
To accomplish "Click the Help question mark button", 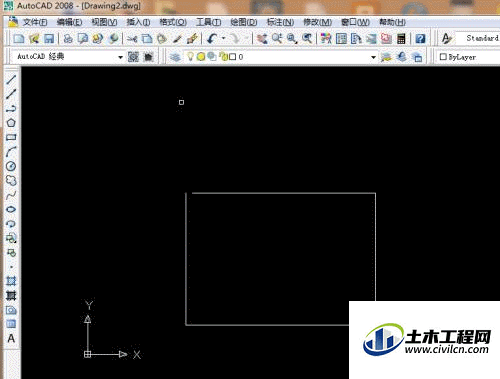I will point(420,39).
